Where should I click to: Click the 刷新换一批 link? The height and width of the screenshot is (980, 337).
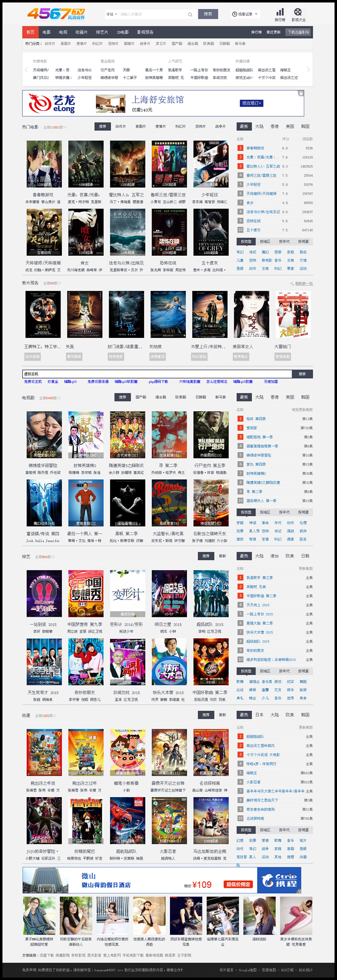point(304,283)
